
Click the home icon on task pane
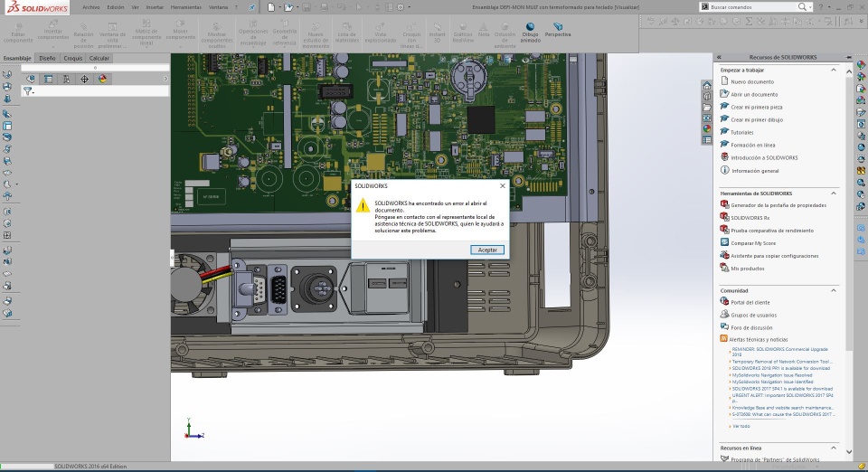pos(707,86)
